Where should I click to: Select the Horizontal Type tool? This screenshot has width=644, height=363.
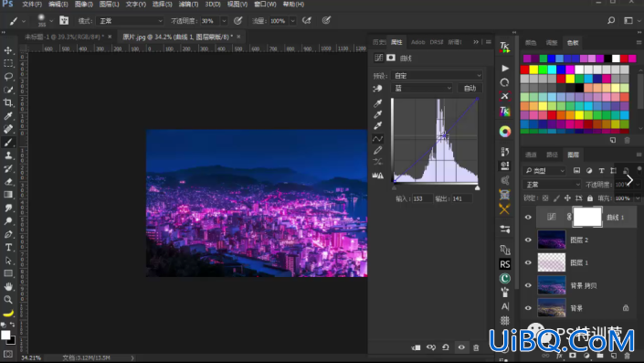8,248
